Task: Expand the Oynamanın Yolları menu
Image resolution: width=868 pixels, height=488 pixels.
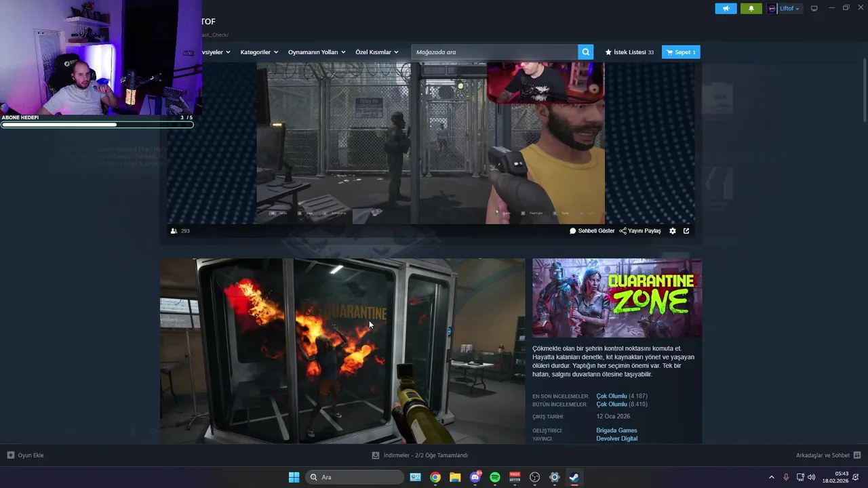Action: [x=317, y=52]
